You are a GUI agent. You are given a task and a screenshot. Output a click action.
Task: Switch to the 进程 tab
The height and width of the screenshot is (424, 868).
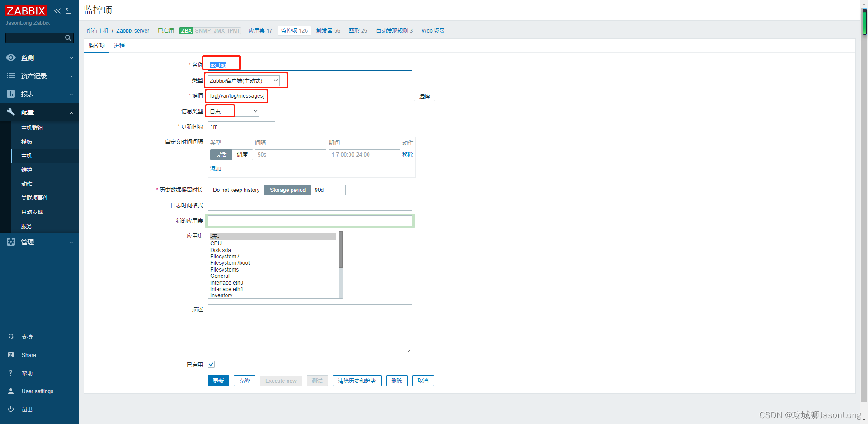pyautogui.click(x=119, y=46)
